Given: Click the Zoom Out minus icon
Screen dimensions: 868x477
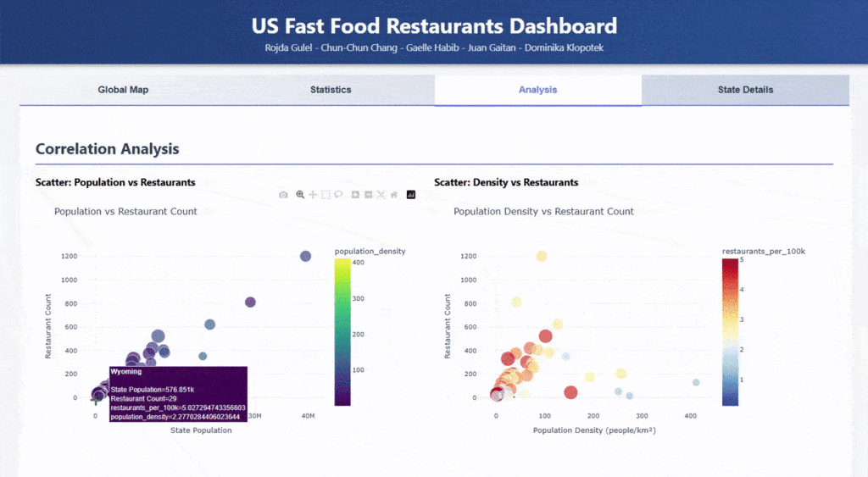Looking at the screenshot, I should point(368,195).
